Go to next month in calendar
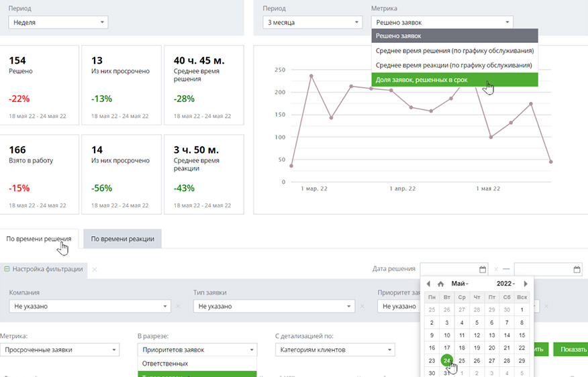The image size is (588, 377). (x=526, y=284)
